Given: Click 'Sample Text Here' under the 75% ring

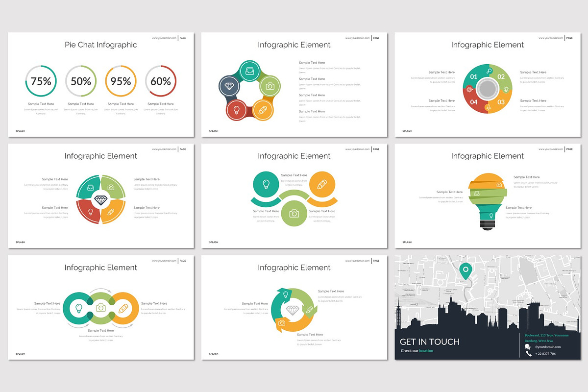Looking at the screenshot, I should click(x=41, y=104).
